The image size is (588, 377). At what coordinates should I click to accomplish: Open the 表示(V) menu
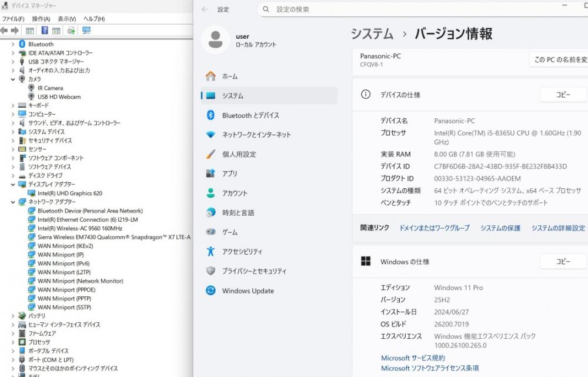66,19
